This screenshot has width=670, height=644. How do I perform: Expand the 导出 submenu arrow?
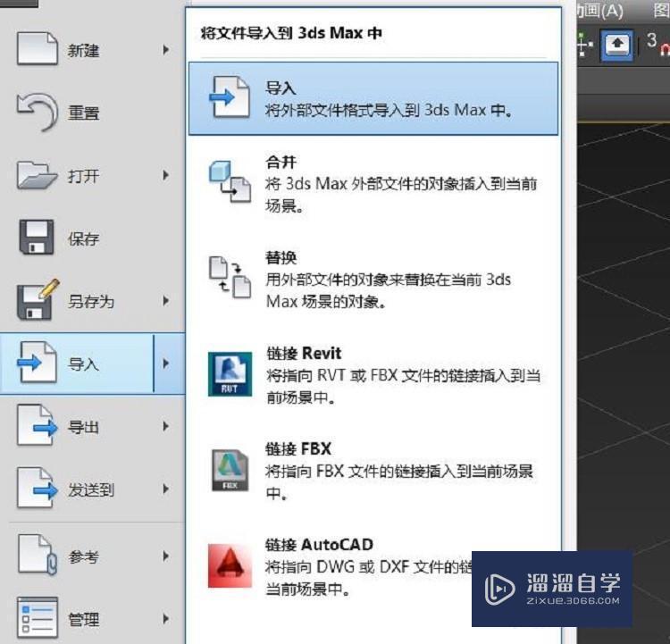coord(166,426)
